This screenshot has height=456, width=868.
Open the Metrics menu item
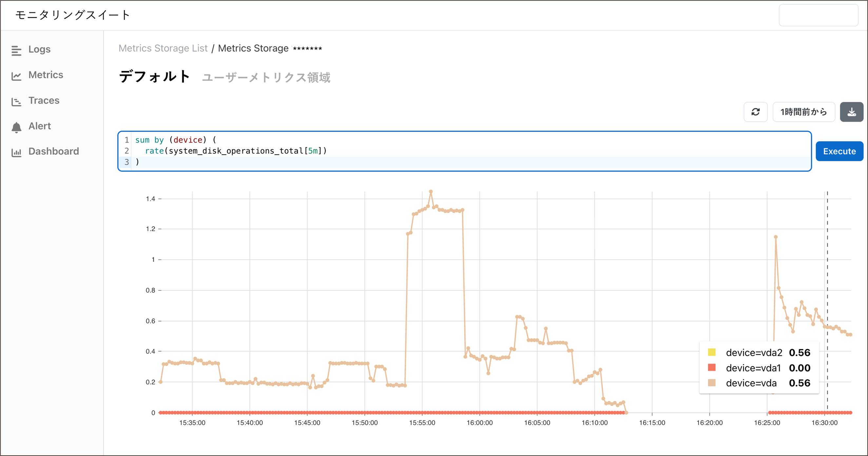pos(46,75)
